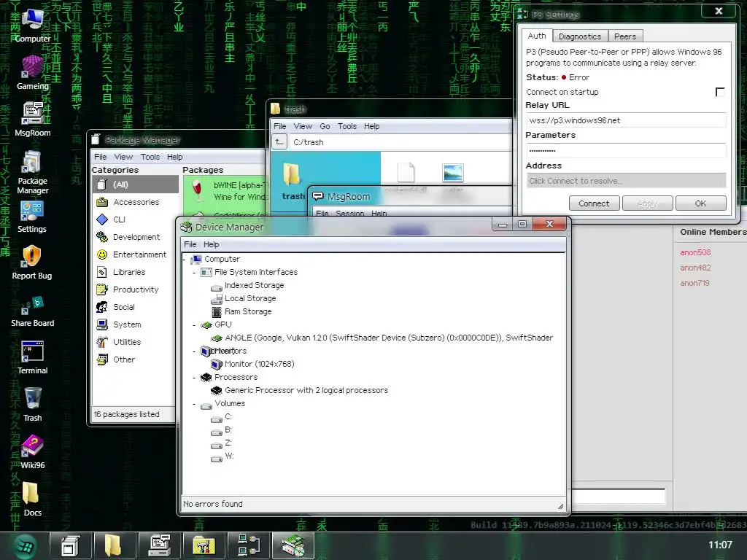Select the bWINE package in Package Manager
Image resolution: width=747 pixels, height=560 pixels.
click(x=224, y=191)
